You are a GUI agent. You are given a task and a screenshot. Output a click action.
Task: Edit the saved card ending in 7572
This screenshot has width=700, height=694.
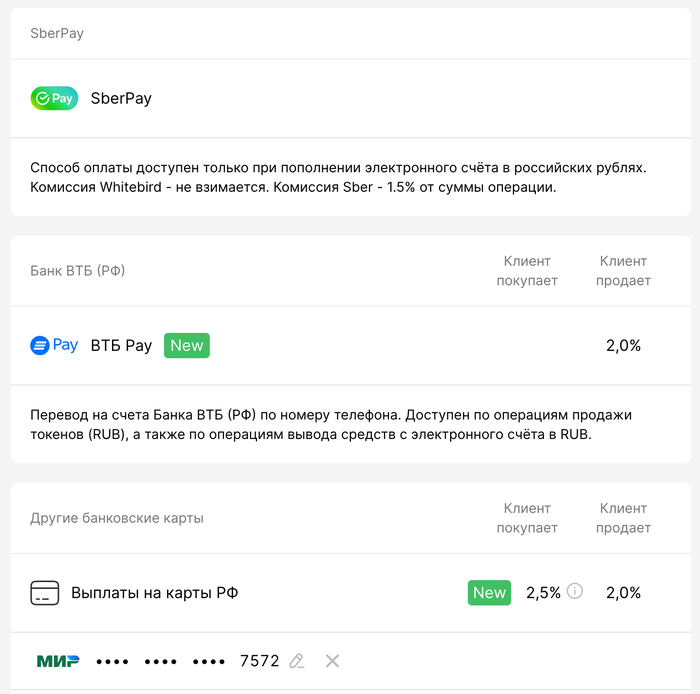pos(296,661)
